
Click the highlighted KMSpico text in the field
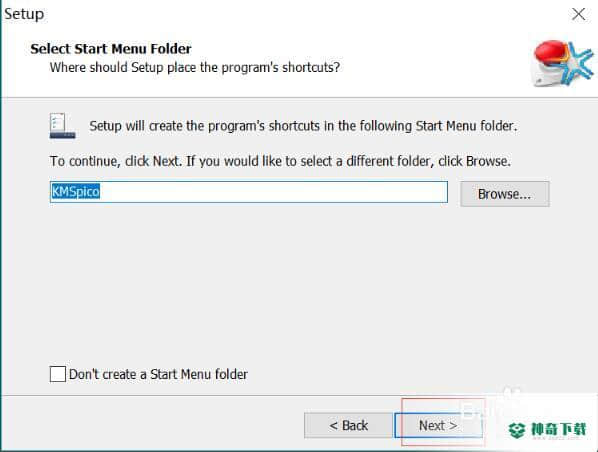pos(76,191)
